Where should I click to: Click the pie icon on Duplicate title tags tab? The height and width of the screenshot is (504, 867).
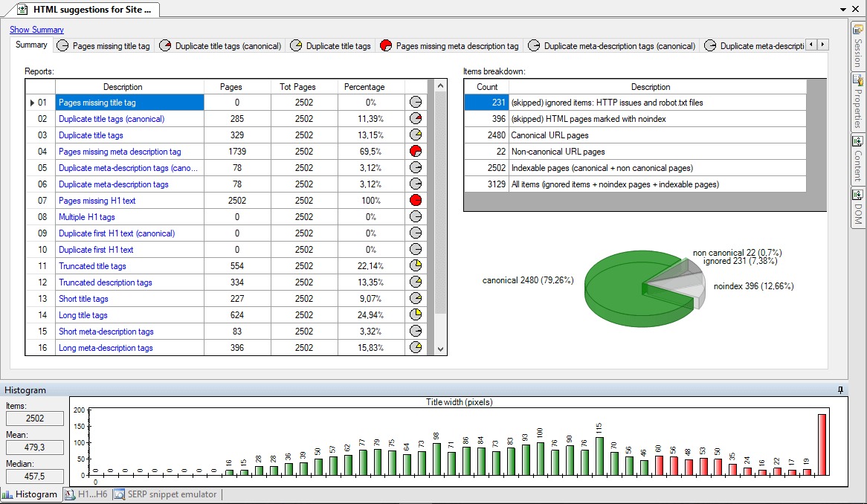point(294,45)
